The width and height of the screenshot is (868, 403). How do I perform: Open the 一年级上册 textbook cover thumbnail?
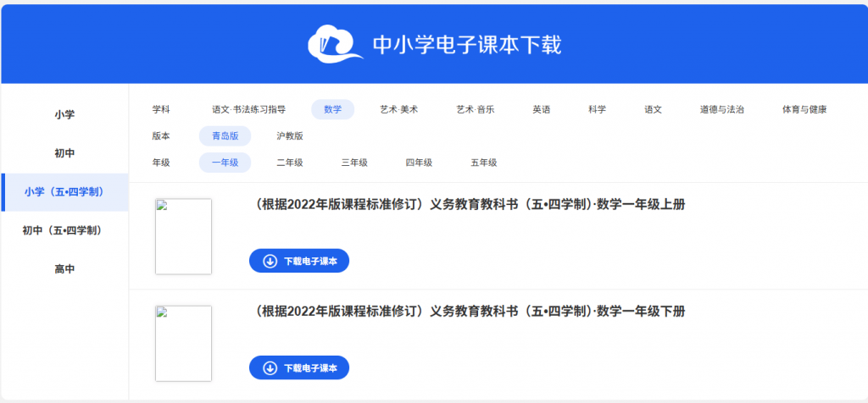pyautogui.click(x=183, y=236)
